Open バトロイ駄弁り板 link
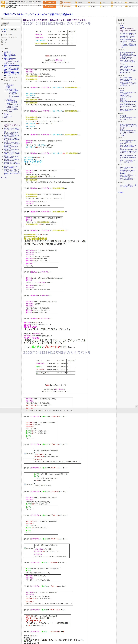The image size is (138, 644). pyautogui.click(x=11, y=89)
